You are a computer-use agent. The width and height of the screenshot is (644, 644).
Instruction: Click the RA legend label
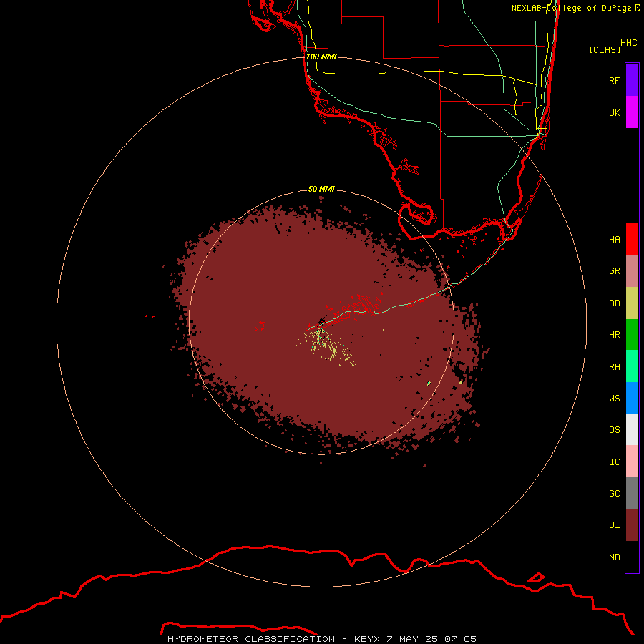pyautogui.click(x=614, y=367)
